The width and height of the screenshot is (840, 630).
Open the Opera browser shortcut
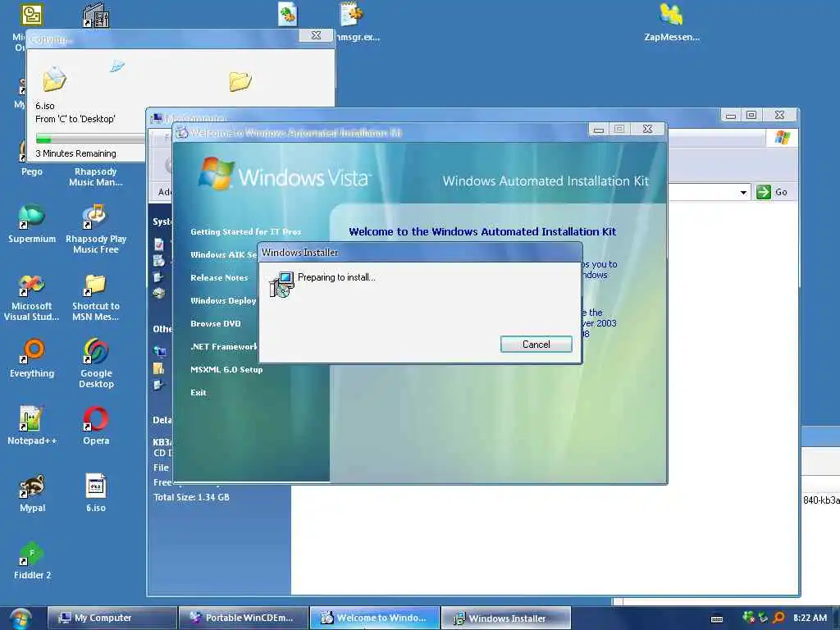96,426
